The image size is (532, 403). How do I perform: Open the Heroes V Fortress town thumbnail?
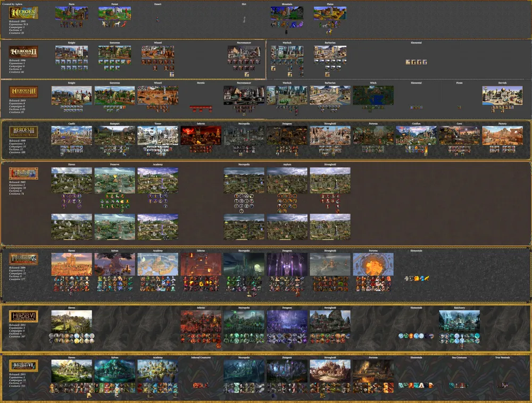click(x=373, y=264)
